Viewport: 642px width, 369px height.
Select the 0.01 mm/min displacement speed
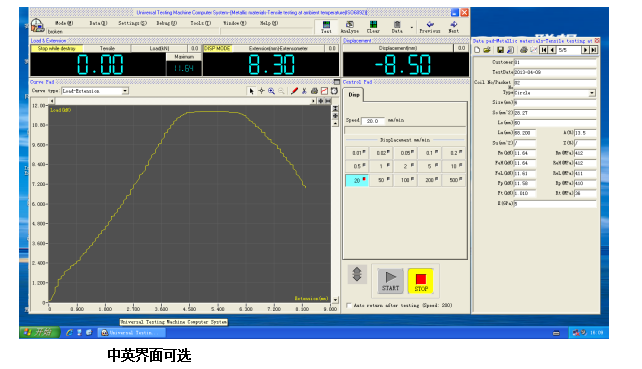click(357, 153)
